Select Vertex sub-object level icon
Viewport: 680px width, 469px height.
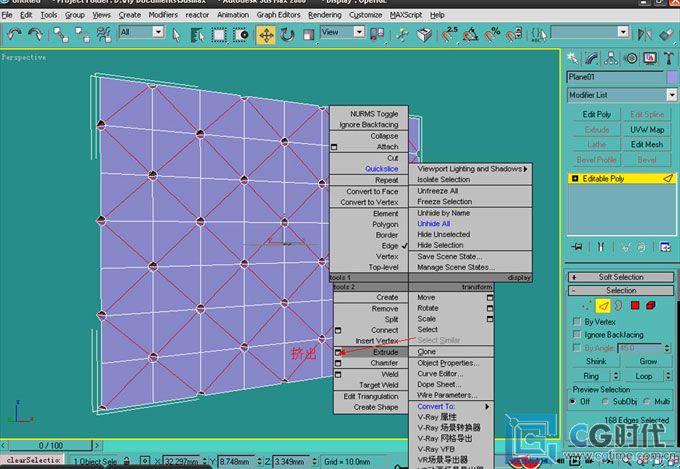586,305
